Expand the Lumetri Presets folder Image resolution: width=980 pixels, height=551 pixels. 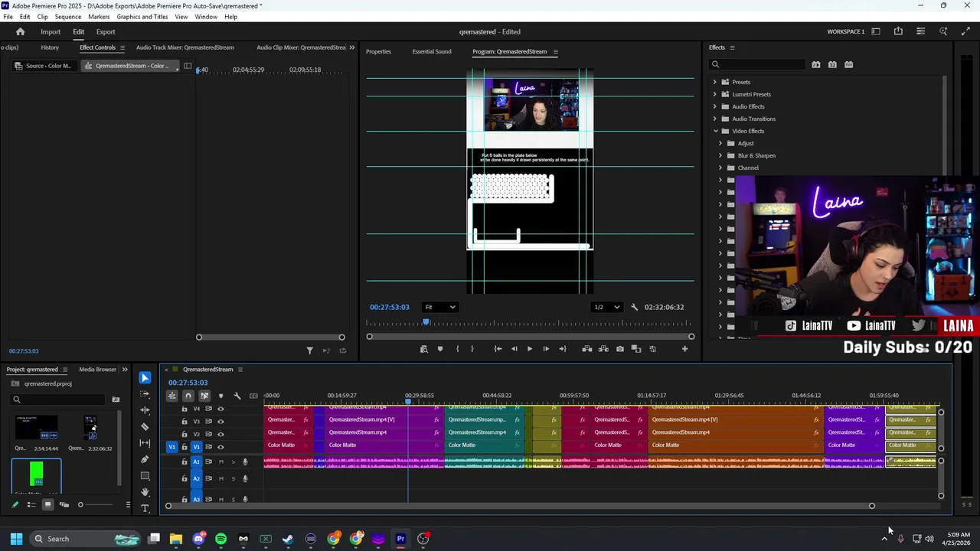click(715, 94)
